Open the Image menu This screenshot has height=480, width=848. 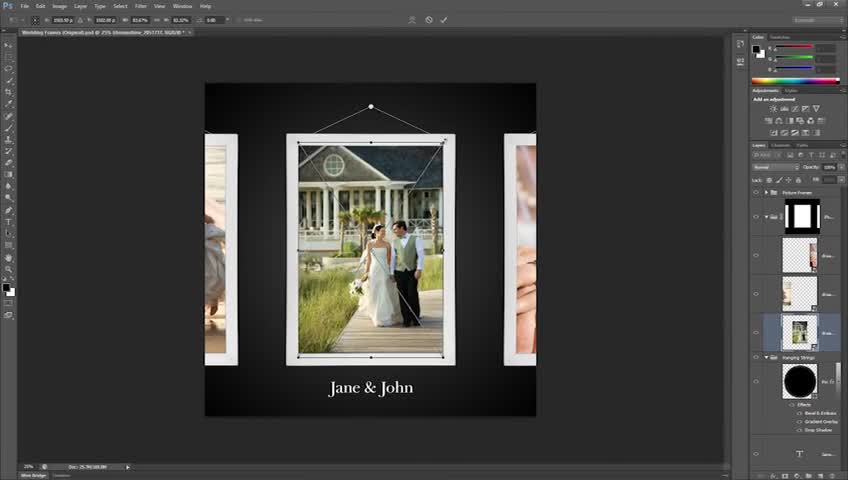[x=59, y=6]
